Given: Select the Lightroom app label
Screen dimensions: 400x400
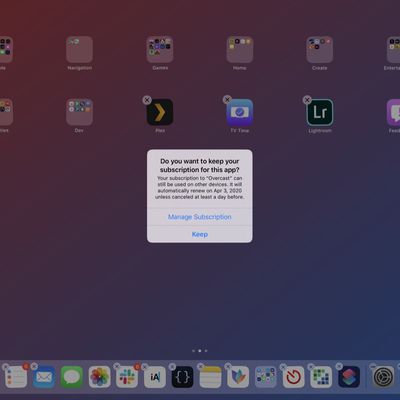Looking at the screenshot, I should [x=320, y=131].
